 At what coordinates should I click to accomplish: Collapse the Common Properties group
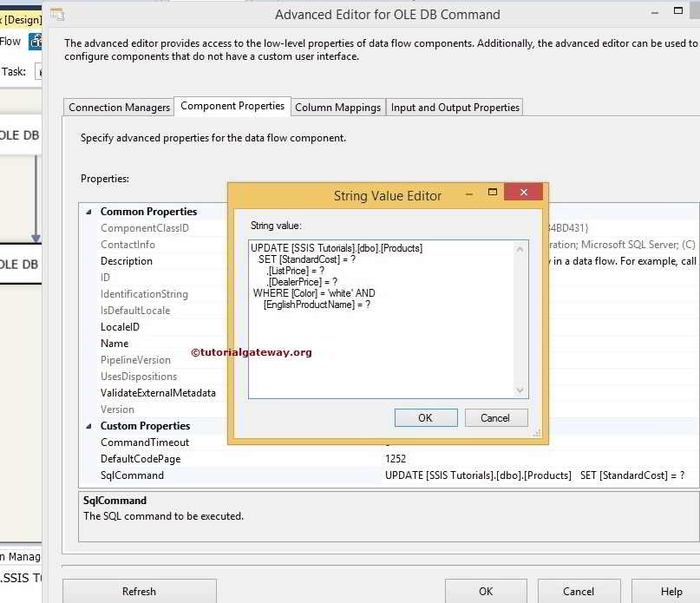[x=90, y=211]
